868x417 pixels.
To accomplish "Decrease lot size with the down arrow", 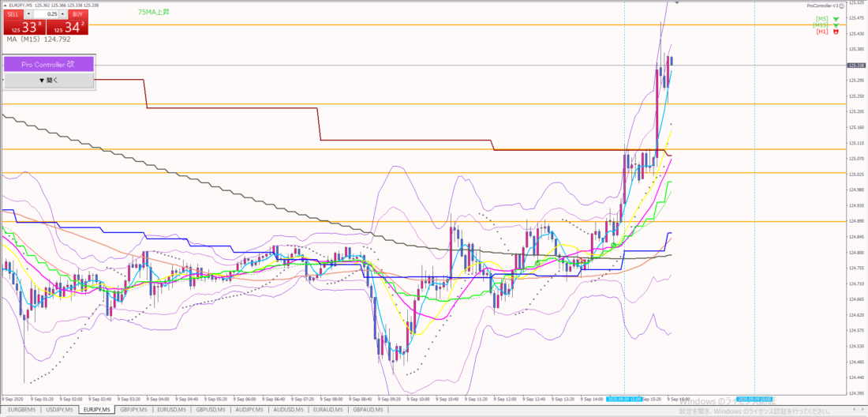I will click(x=28, y=14).
